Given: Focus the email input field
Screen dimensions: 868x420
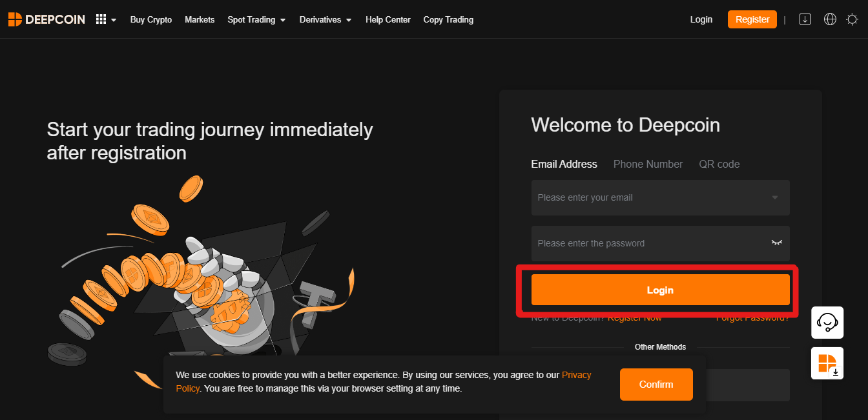Looking at the screenshot, I should 660,197.
